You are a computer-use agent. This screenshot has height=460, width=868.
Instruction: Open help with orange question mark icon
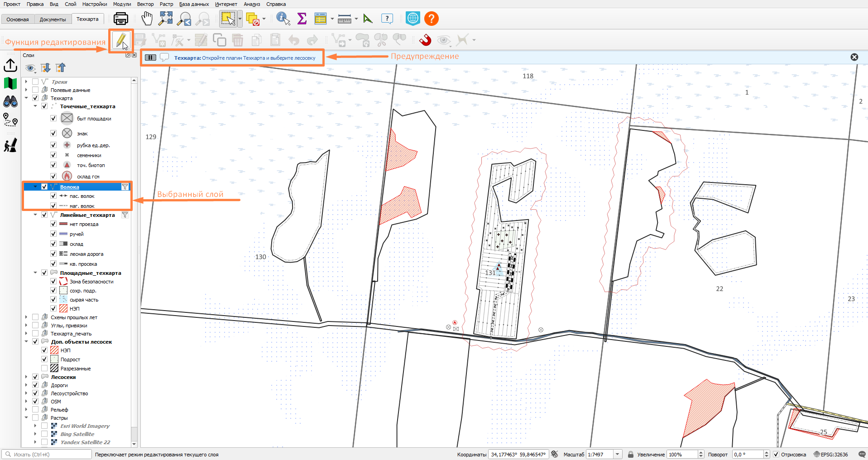tap(432, 19)
